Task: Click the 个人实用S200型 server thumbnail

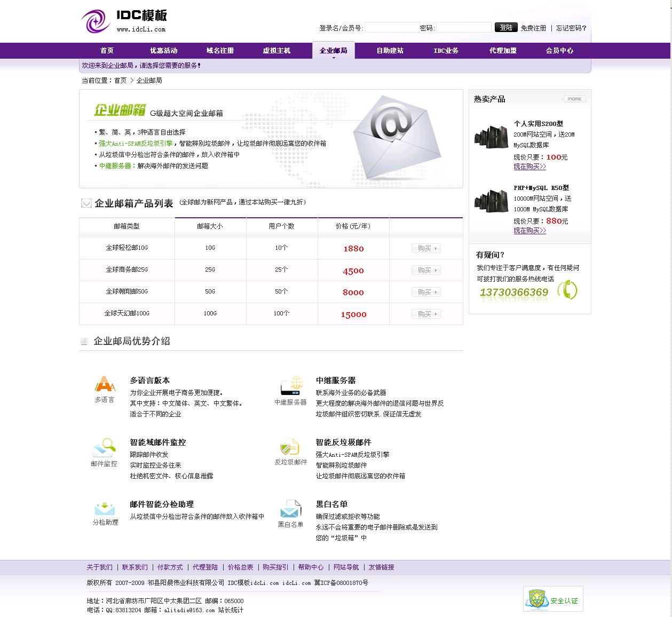Action: [491, 137]
